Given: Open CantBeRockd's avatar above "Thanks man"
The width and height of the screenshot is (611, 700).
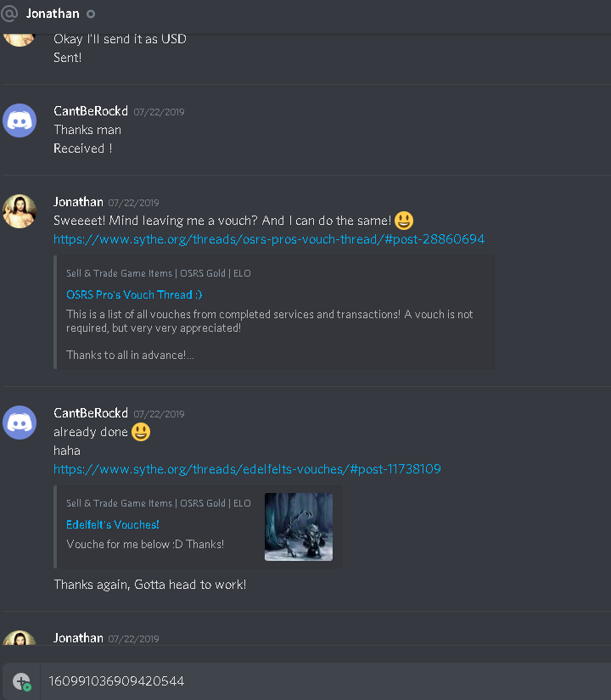Looking at the screenshot, I should pyautogui.click(x=20, y=120).
